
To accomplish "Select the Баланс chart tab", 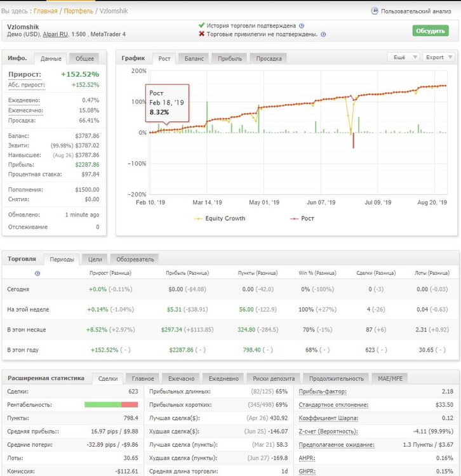I will click(194, 58).
